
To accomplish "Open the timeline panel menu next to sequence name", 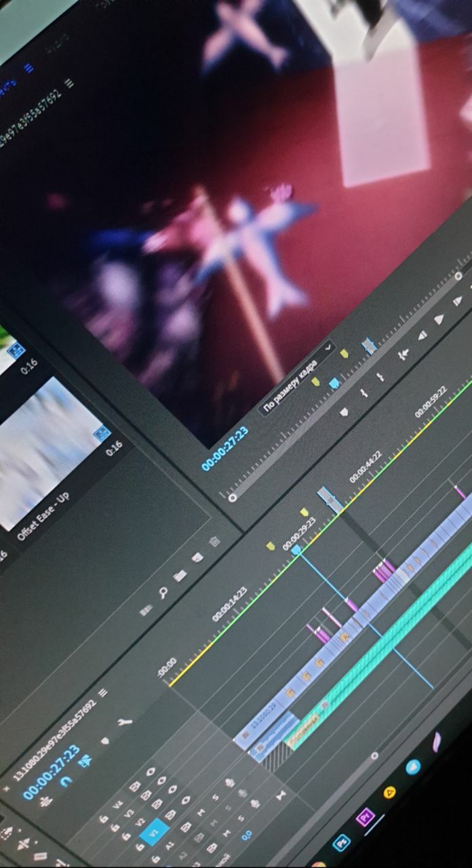I will click(102, 692).
